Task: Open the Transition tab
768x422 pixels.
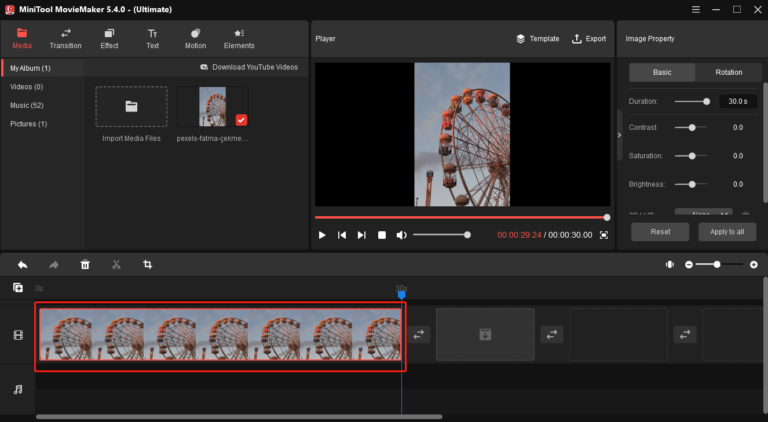Action: tap(65, 39)
